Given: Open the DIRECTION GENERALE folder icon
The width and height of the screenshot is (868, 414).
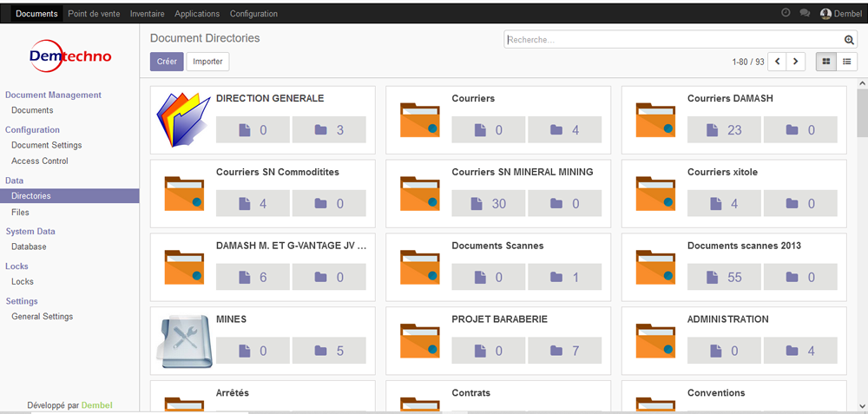Looking at the screenshot, I should (183, 120).
